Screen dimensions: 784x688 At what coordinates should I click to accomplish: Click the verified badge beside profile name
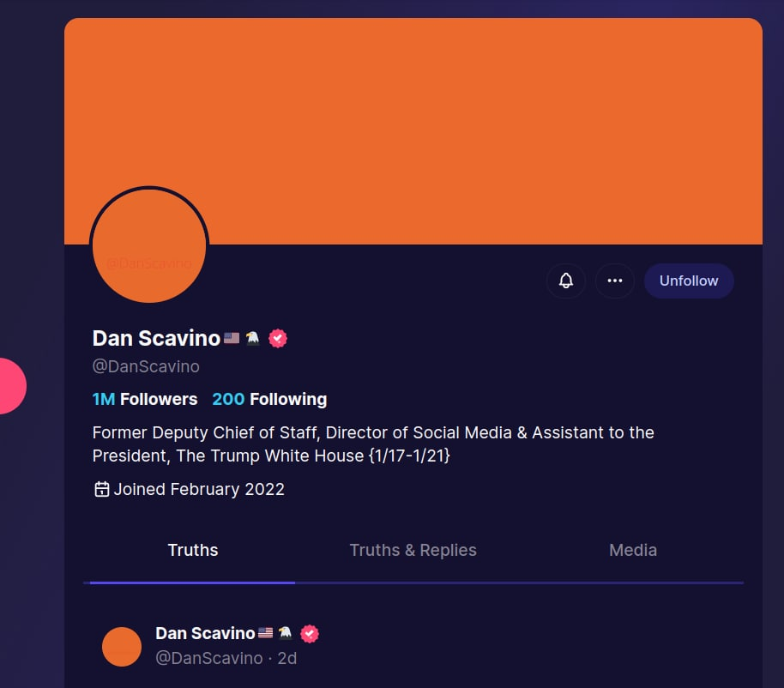click(x=278, y=338)
